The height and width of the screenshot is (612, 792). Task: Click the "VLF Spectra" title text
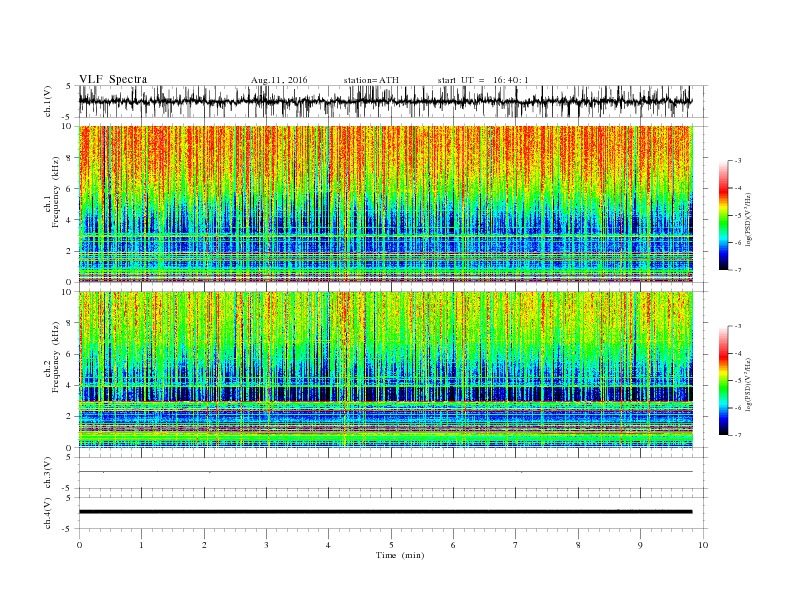113,79
